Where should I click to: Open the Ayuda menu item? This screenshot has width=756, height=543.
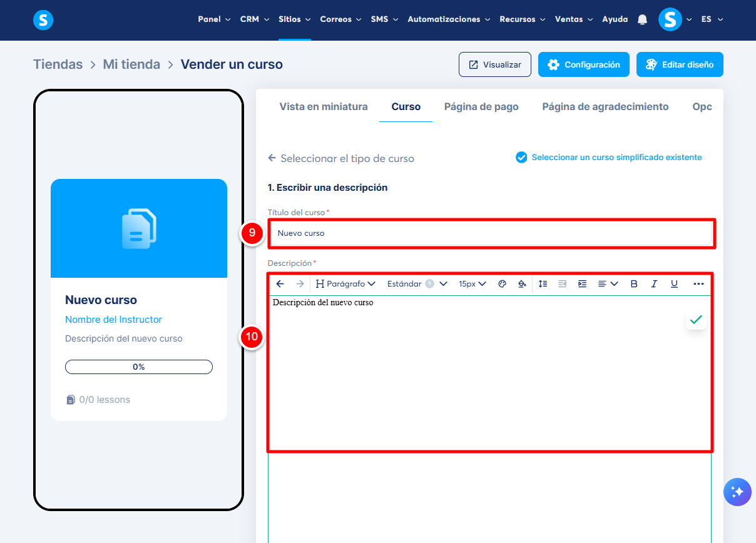615,19
